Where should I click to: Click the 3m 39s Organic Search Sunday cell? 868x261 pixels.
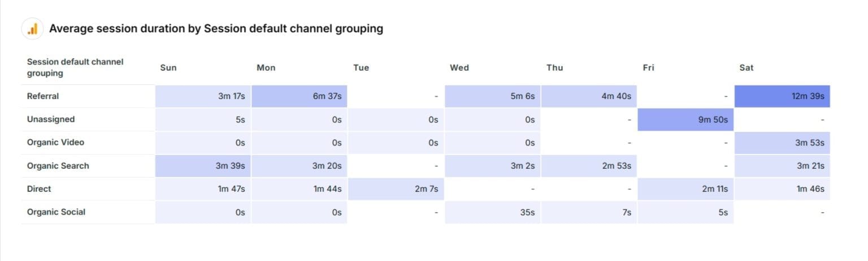point(203,166)
